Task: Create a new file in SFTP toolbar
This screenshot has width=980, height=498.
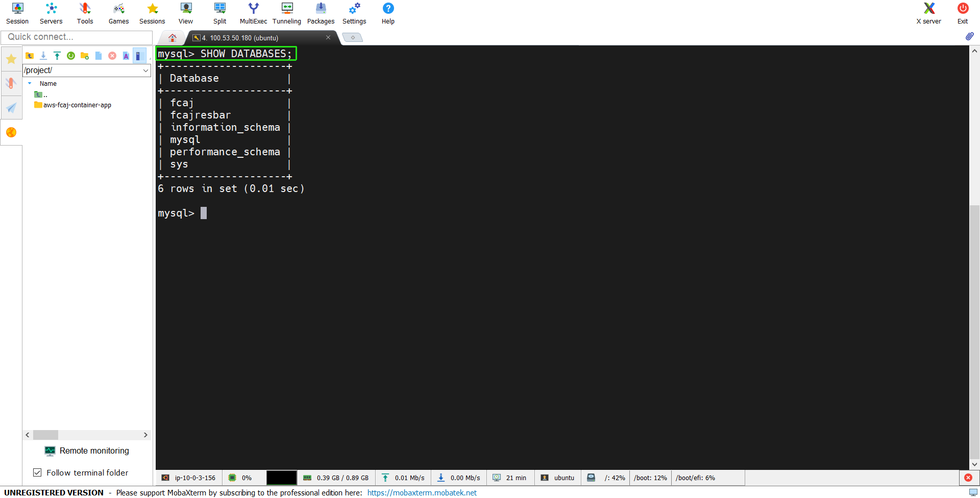Action: pyautogui.click(x=99, y=56)
